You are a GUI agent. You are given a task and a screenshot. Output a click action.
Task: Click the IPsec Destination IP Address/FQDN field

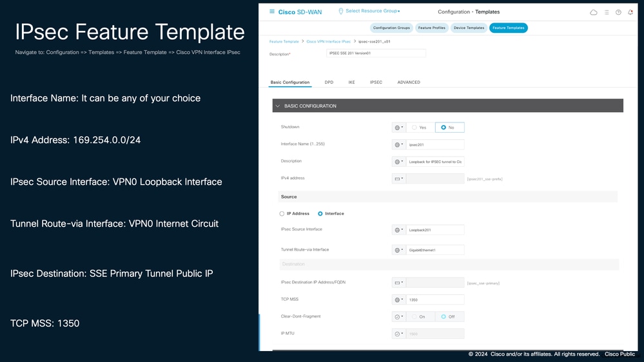point(435,283)
